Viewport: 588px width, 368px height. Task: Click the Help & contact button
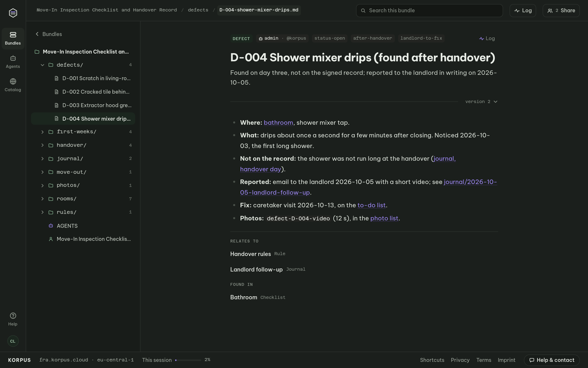[551, 360]
